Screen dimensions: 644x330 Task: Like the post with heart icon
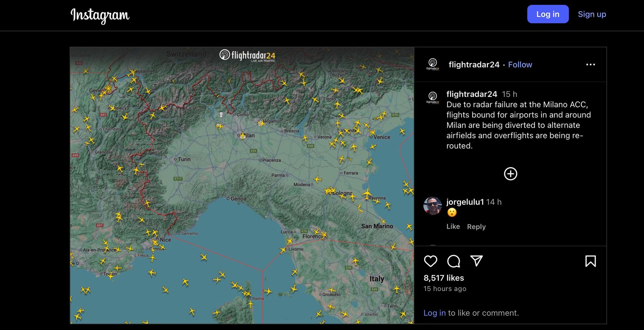[x=431, y=261]
